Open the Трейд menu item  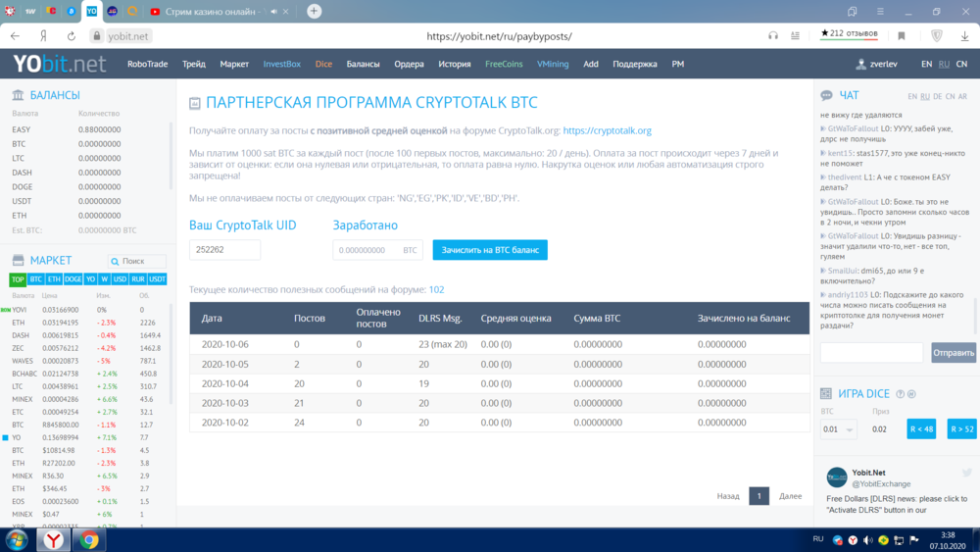click(194, 64)
